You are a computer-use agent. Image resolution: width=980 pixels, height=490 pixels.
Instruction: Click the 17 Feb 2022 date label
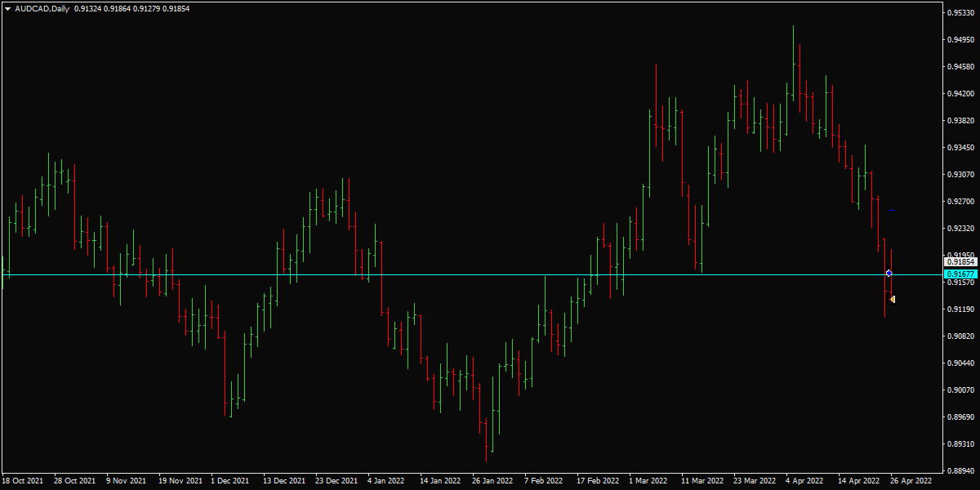click(597, 481)
